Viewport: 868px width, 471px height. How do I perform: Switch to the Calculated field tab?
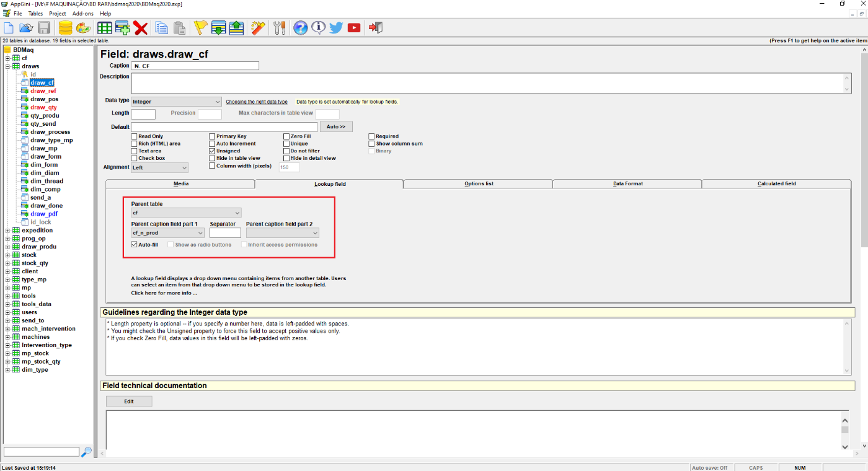(x=776, y=184)
